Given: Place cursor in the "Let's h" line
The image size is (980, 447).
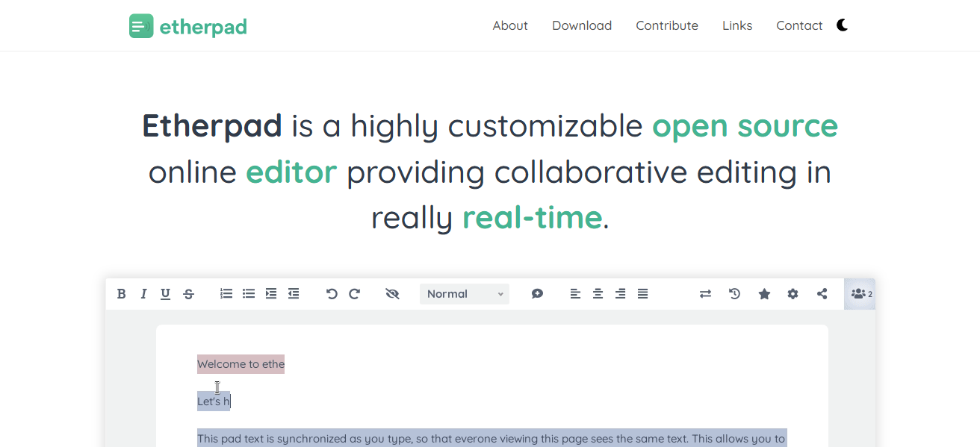Looking at the screenshot, I should 214,401.
